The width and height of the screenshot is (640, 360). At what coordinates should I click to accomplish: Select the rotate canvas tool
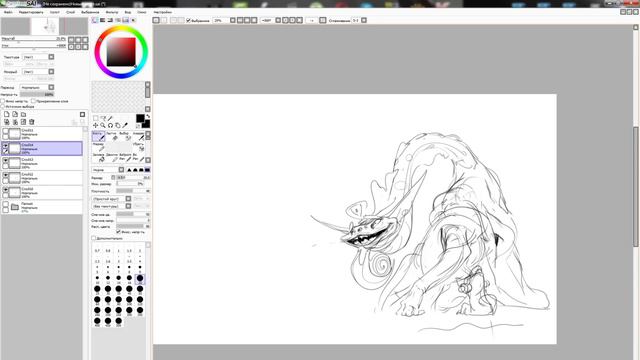[110, 125]
